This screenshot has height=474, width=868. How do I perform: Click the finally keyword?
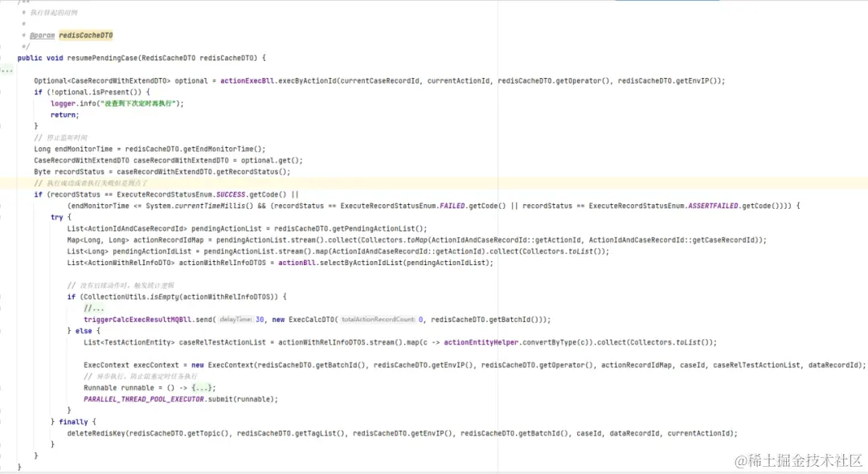(x=73, y=422)
